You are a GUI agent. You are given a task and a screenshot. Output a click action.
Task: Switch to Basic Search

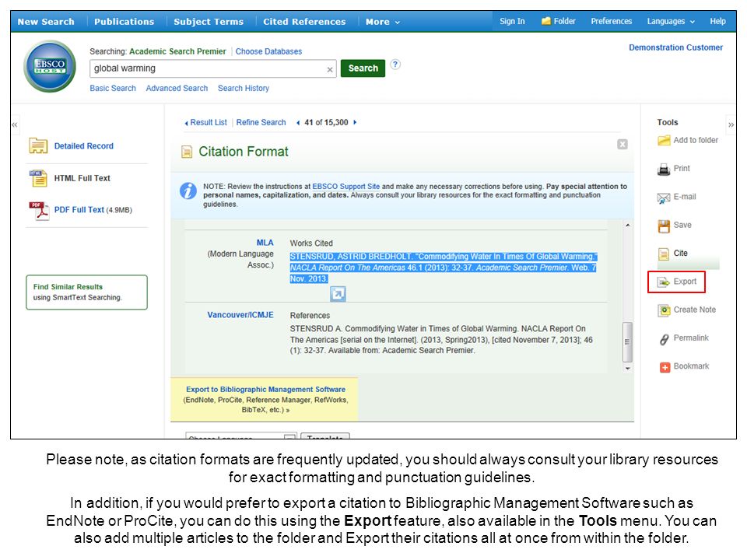[113, 88]
